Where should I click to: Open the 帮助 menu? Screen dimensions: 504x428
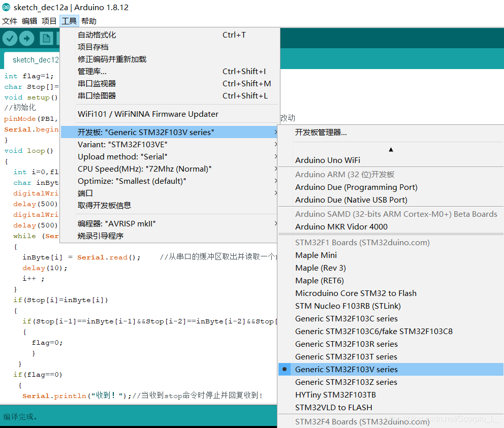pos(89,21)
